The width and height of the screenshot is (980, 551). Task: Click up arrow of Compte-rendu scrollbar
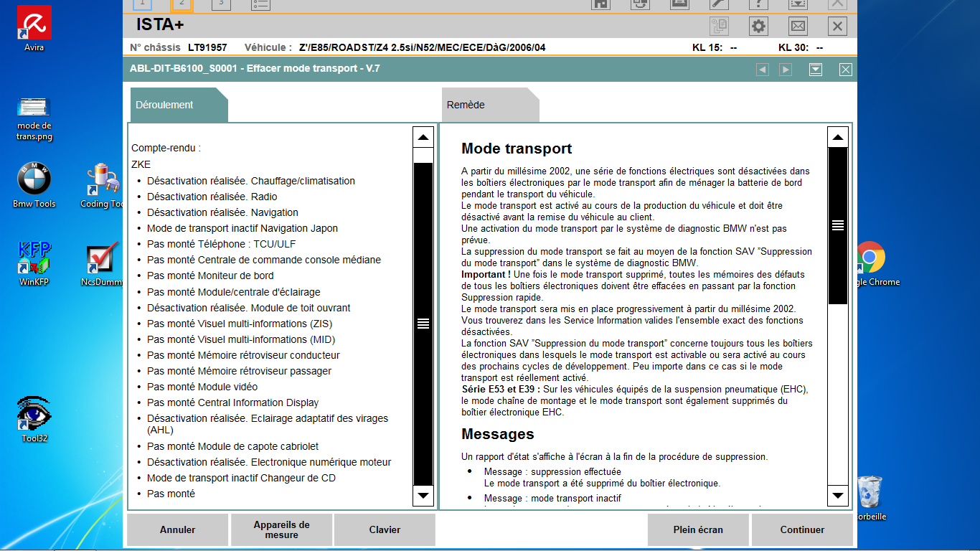[x=423, y=137]
